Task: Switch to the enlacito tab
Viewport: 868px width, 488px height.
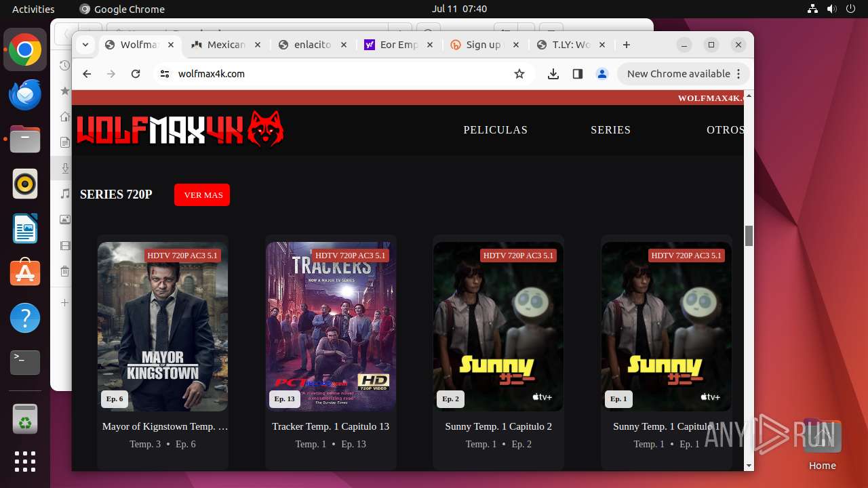Action: tap(313, 45)
